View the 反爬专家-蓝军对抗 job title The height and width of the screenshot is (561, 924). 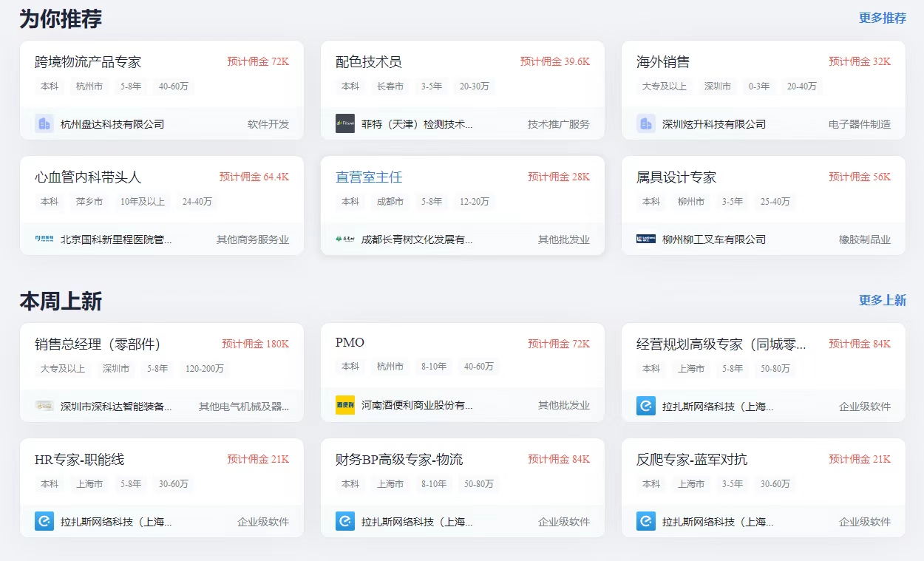tap(692, 460)
